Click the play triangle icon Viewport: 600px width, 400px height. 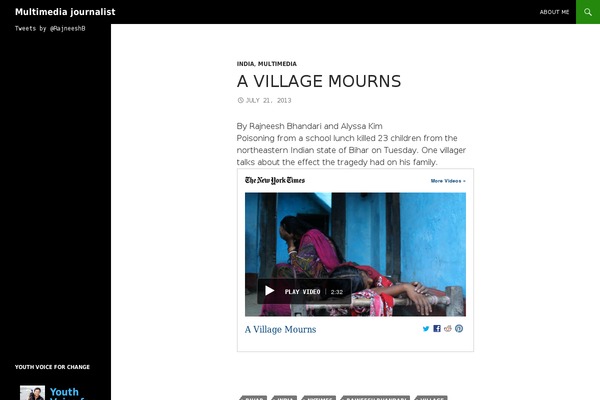pos(269,291)
